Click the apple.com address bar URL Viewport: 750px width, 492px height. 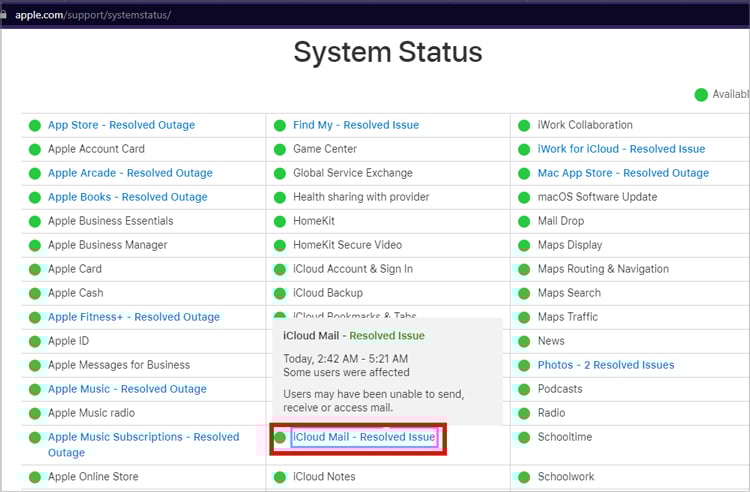pos(92,15)
